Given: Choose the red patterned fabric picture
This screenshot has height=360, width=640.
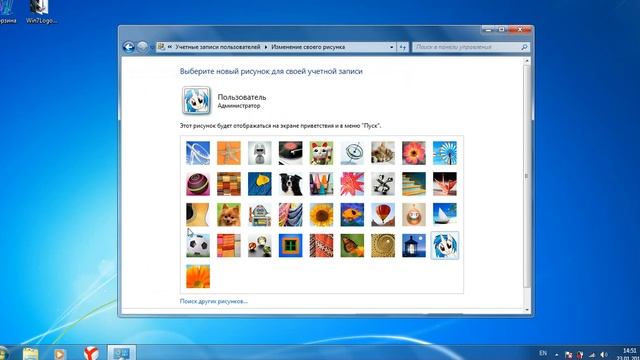Looking at the screenshot, I should [x=321, y=245].
